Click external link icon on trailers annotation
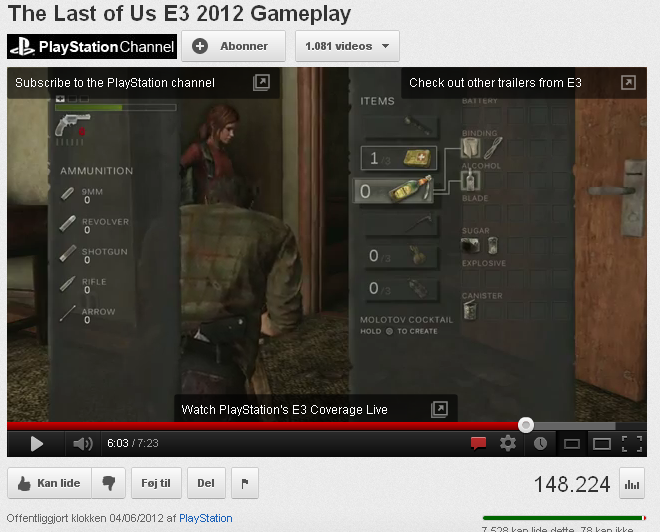 [x=628, y=82]
